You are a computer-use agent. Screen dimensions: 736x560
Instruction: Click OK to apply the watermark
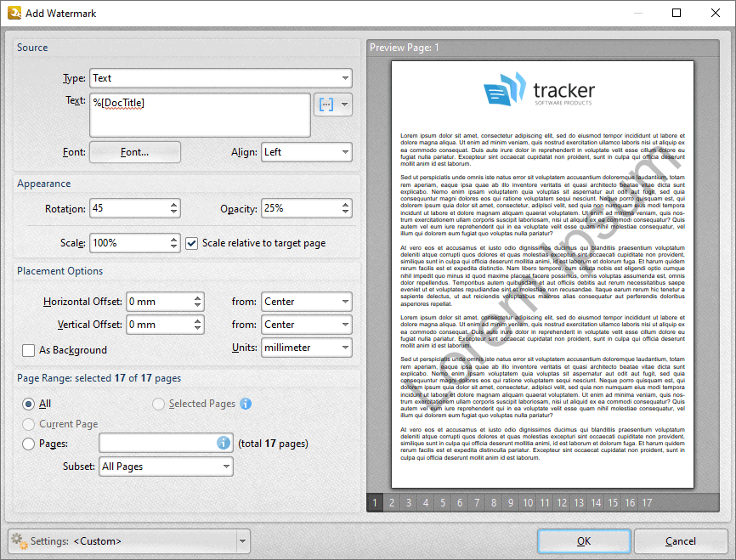point(584,540)
